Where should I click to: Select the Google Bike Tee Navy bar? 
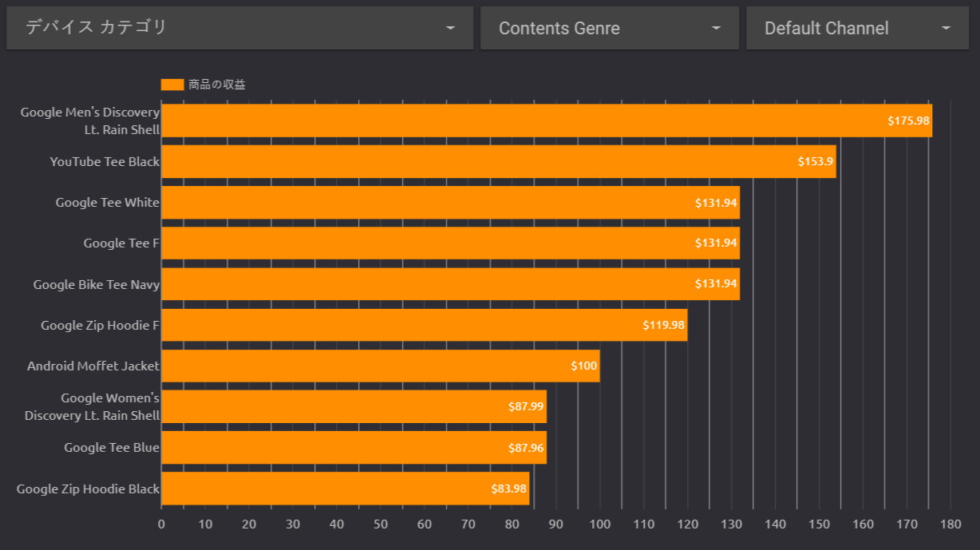tap(450, 284)
